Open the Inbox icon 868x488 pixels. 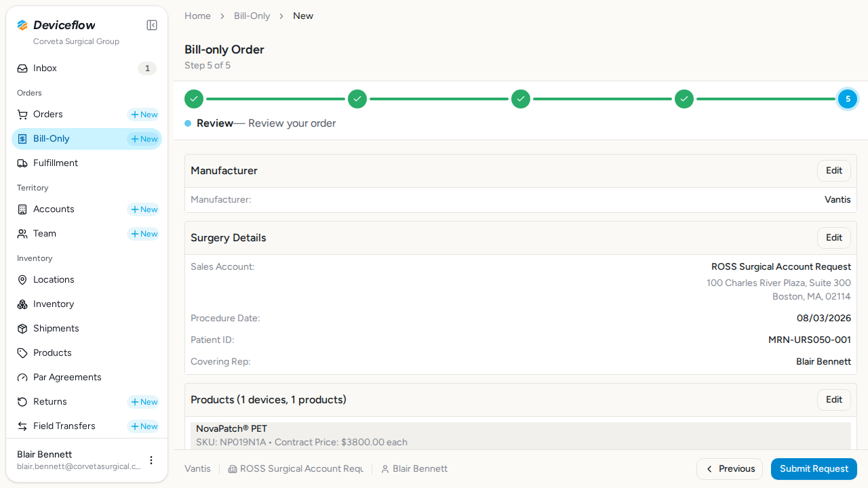22,68
